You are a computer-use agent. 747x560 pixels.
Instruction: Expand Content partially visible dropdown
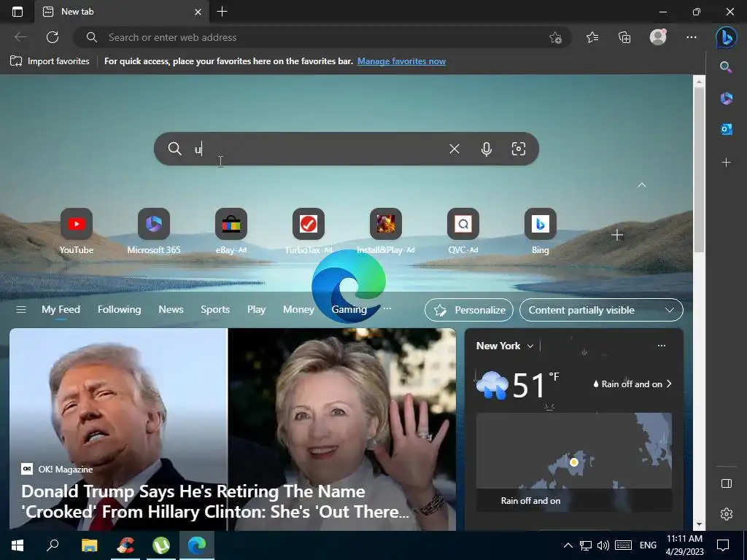point(601,310)
